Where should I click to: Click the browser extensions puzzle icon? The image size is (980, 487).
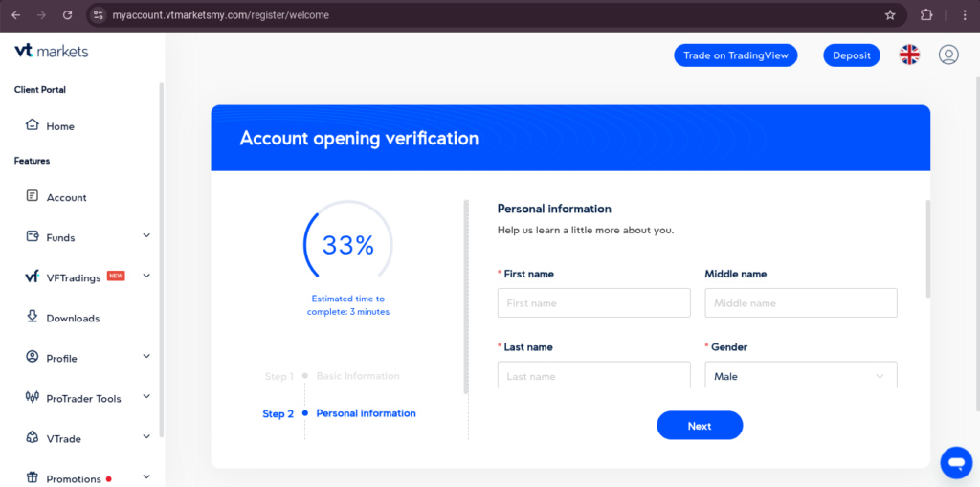tap(926, 15)
